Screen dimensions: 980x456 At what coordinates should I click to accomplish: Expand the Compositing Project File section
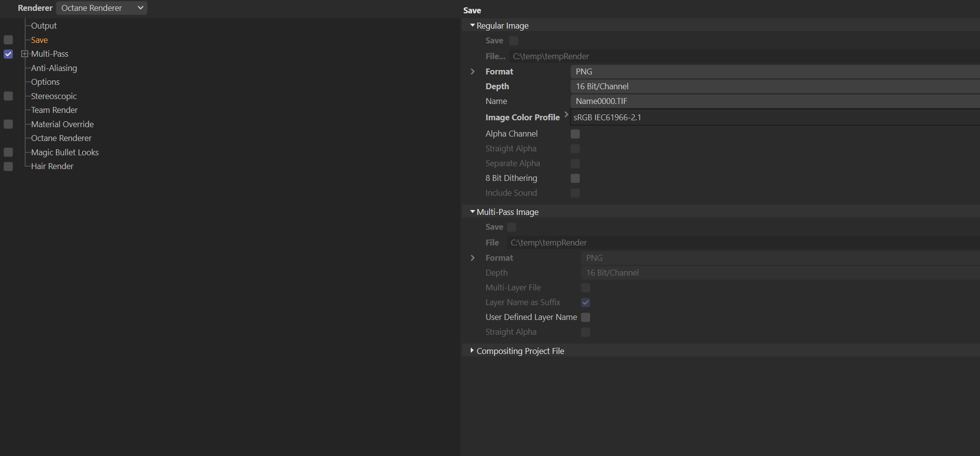[472, 351]
